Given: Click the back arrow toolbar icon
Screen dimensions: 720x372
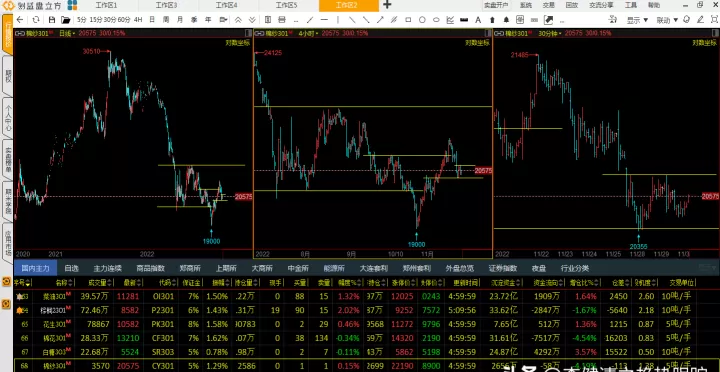Looking at the screenshot, I should click(x=20, y=20).
